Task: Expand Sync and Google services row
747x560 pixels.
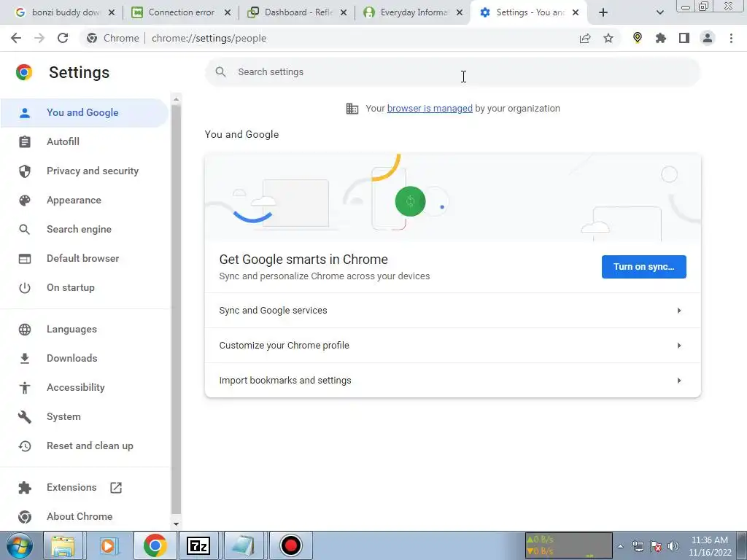Action: coord(452,311)
